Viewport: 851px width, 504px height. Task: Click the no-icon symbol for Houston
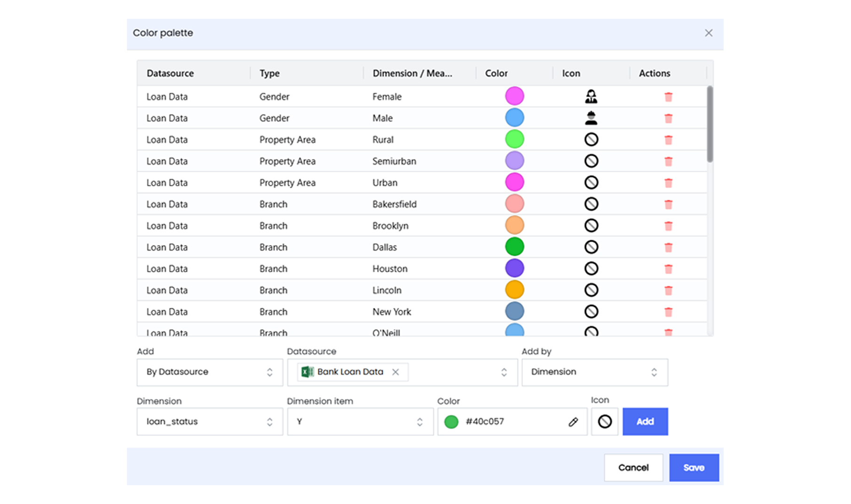591,268
